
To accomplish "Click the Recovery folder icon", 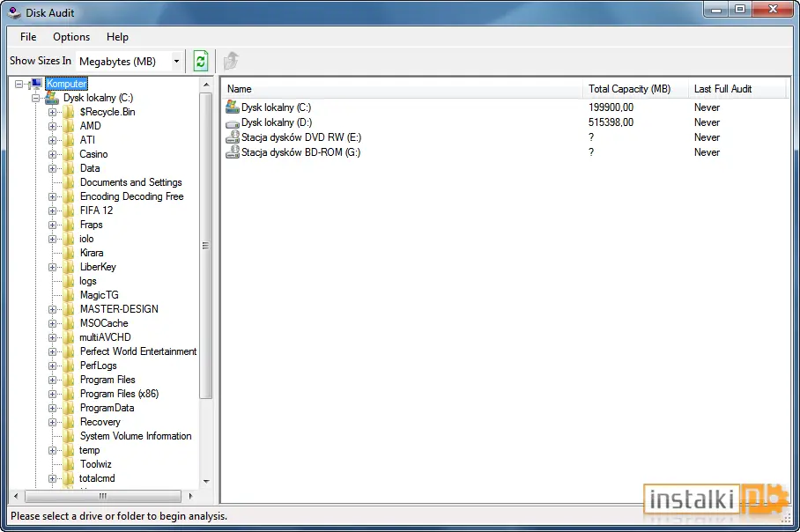I will pyautogui.click(x=69, y=422).
